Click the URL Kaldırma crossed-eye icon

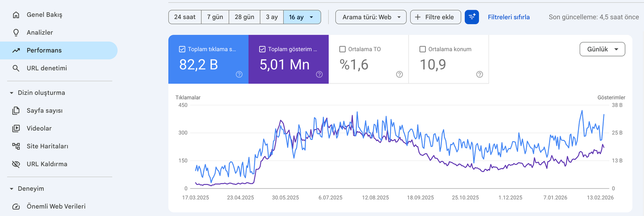[x=16, y=164]
